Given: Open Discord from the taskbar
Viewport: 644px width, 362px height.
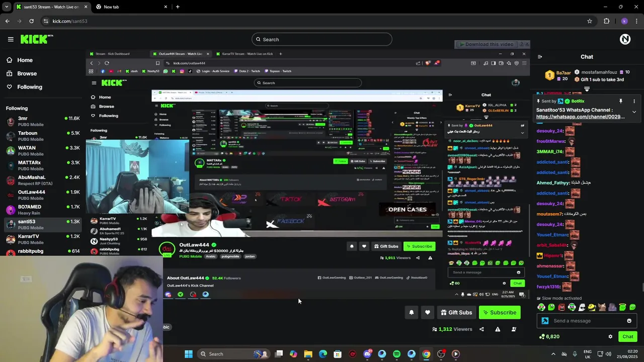Looking at the screenshot, I should [367, 354].
